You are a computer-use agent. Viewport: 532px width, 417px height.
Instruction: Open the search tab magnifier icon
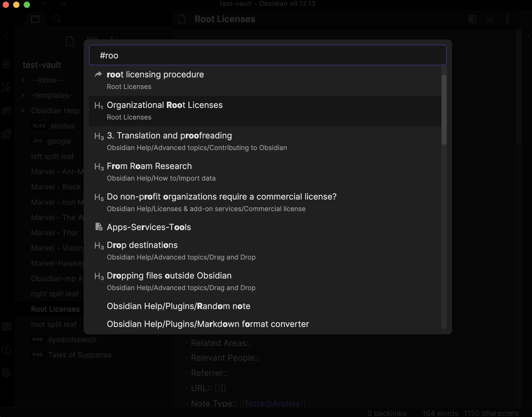pos(57,19)
